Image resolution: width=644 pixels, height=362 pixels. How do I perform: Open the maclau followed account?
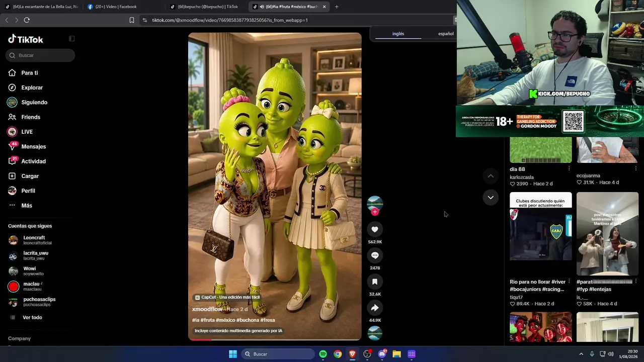pos(26,287)
